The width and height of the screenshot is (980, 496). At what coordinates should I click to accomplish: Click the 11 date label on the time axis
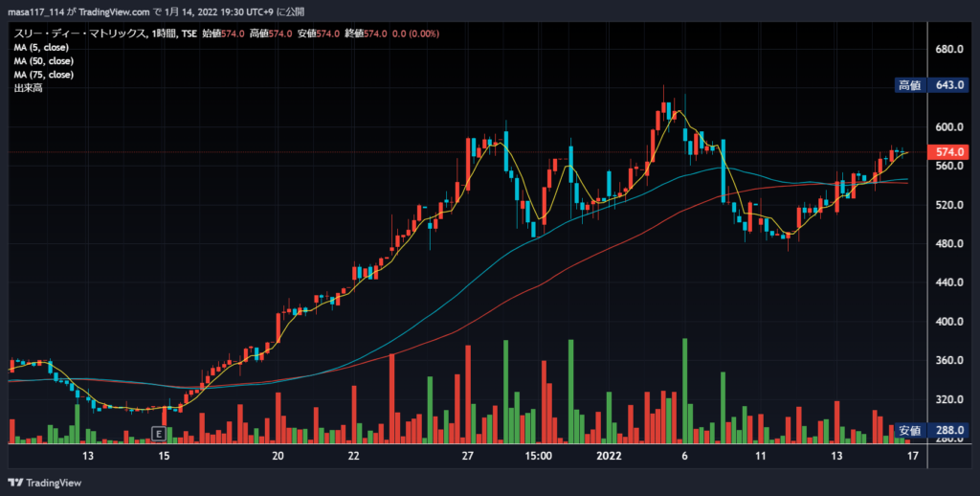(x=761, y=456)
